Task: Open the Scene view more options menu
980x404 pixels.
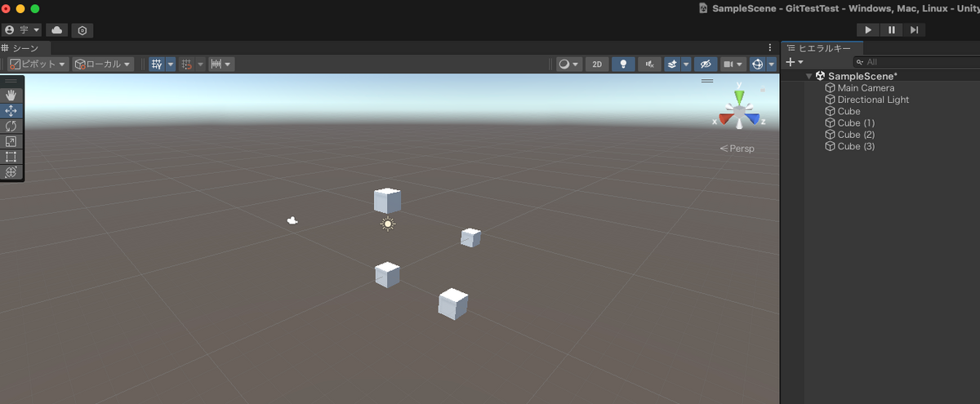Action: pos(769,48)
